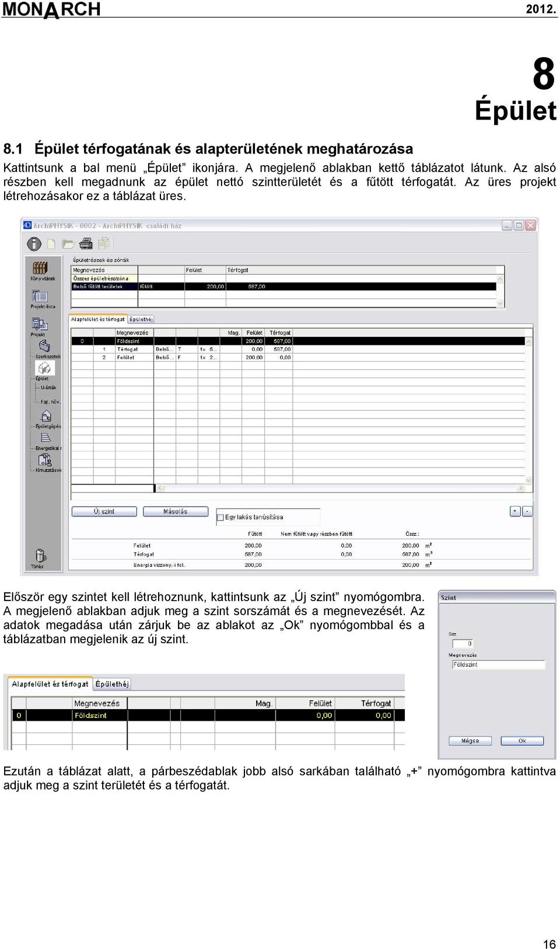Open Könyvtárak libraries icon in sidebar

(x=40, y=268)
